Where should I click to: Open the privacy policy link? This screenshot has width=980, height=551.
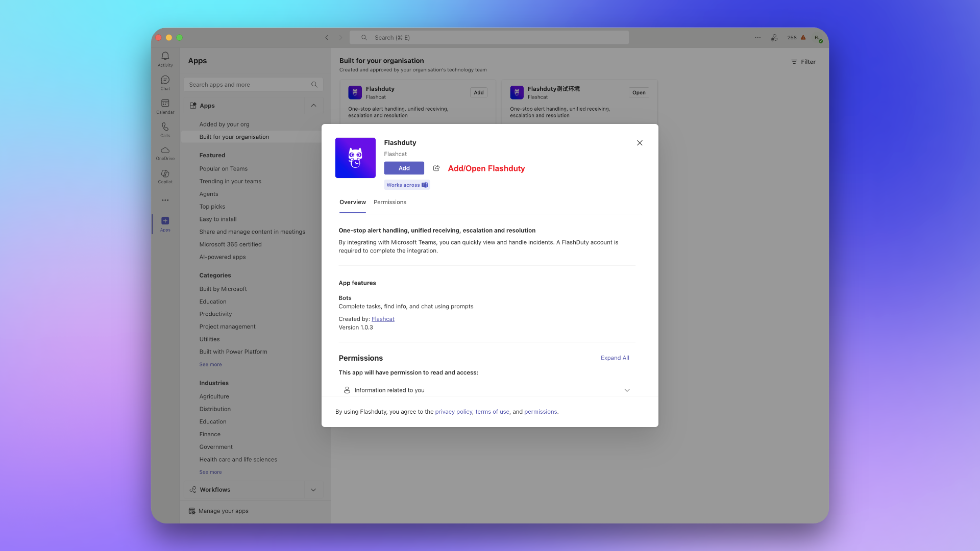coord(453,412)
